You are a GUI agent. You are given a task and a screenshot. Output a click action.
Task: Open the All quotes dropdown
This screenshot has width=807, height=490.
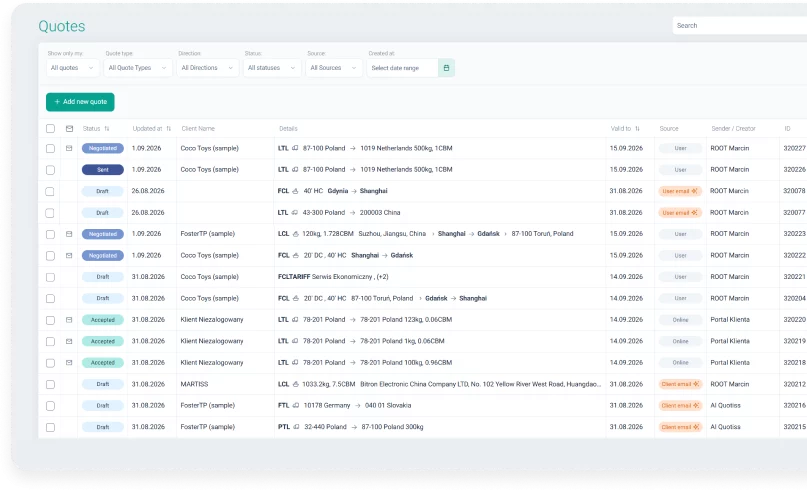point(73,68)
